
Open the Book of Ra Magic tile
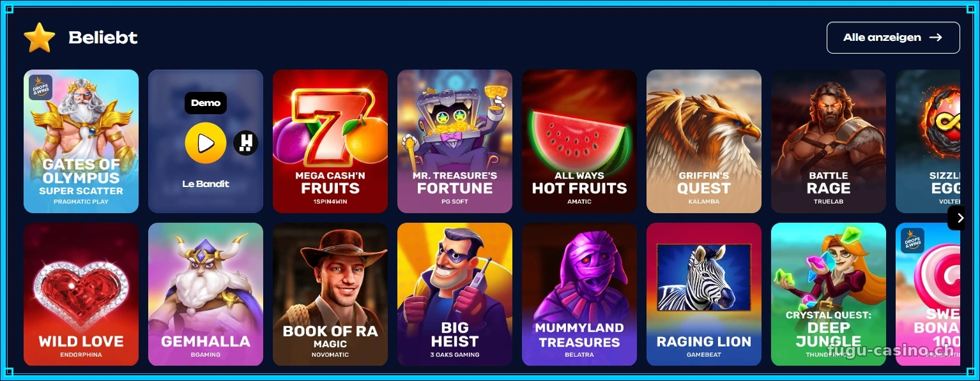[330, 294]
